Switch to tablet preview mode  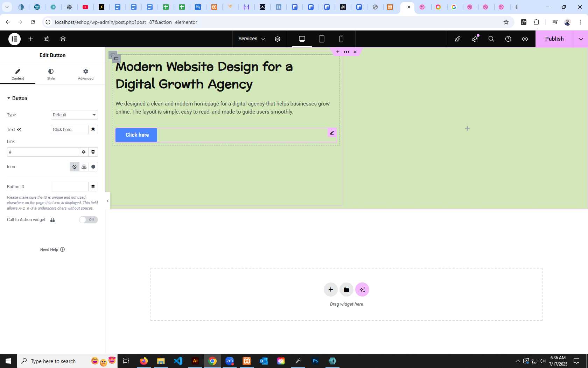pos(322,39)
